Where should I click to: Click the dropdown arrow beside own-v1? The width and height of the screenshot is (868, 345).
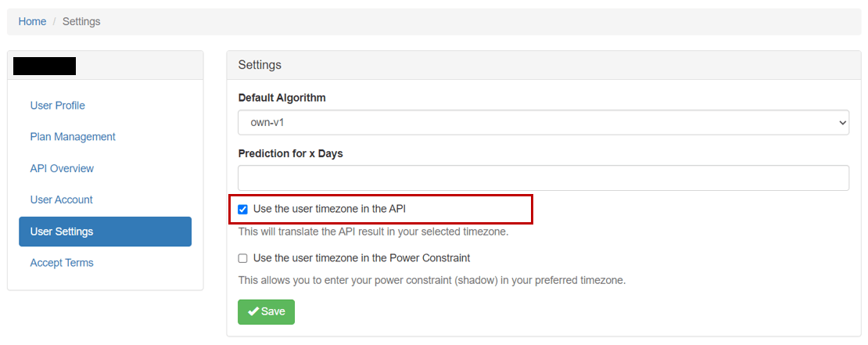pos(842,122)
